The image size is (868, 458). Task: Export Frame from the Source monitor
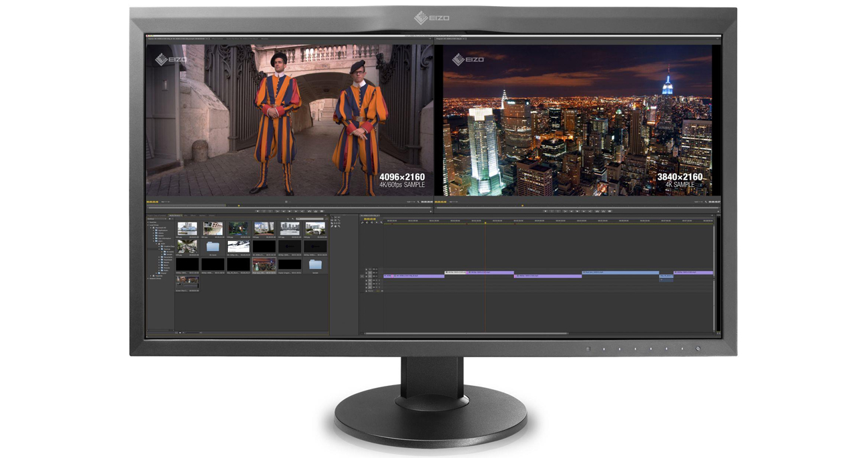(x=322, y=211)
